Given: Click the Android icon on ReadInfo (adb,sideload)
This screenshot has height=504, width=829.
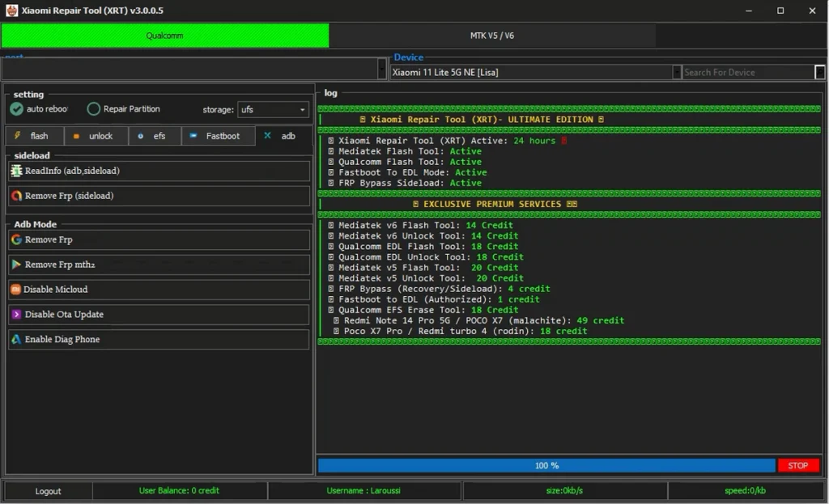Looking at the screenshot, I should pyautogui.click(x=16, y=172).
